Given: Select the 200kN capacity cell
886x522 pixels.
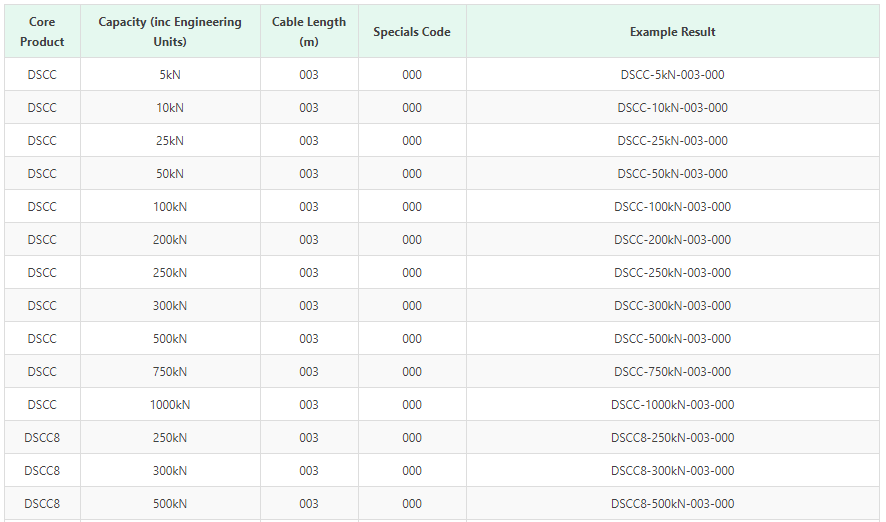Looking at the screenshot, I should 170,240.
